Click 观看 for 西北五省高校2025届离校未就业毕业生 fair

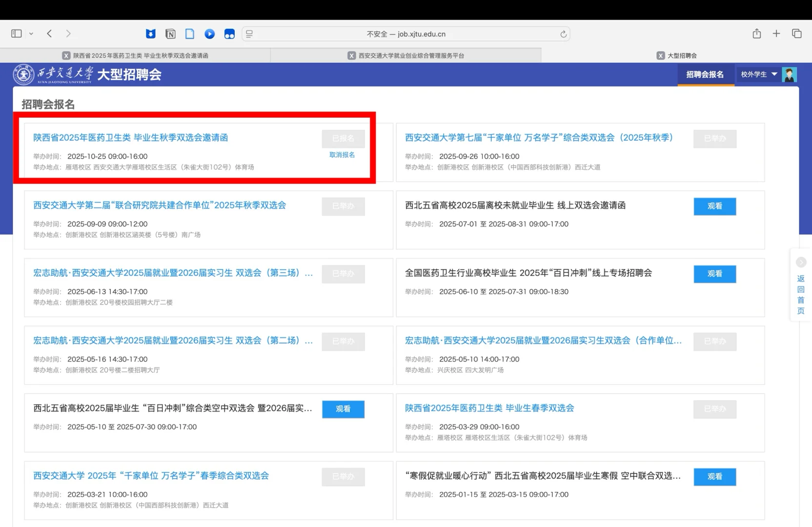715,206
